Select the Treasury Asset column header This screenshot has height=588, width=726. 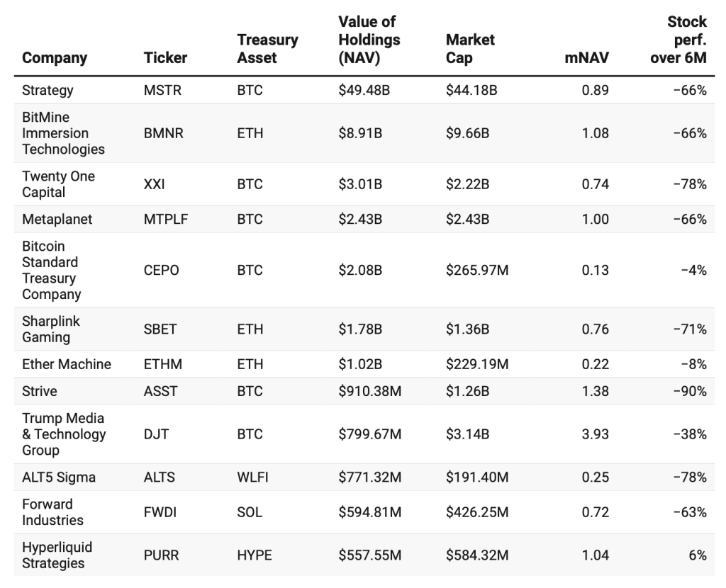[x=267, y=49]
